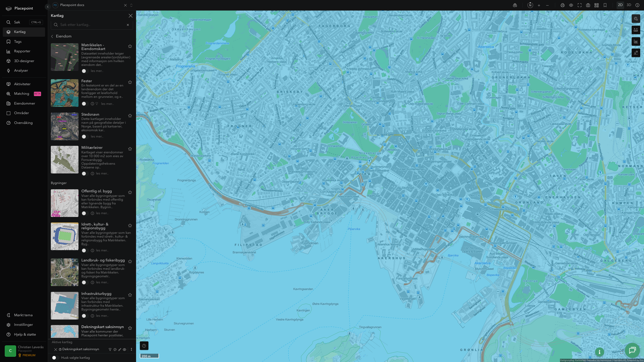
Task: Favorite the Militærleirer layer
Action: pyautogui.click(x=130, y=149)
